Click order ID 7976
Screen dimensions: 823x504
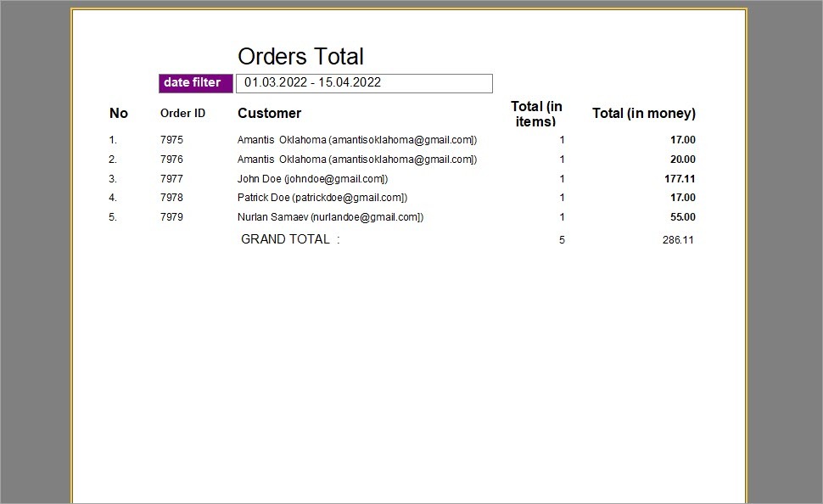point(171,160)
